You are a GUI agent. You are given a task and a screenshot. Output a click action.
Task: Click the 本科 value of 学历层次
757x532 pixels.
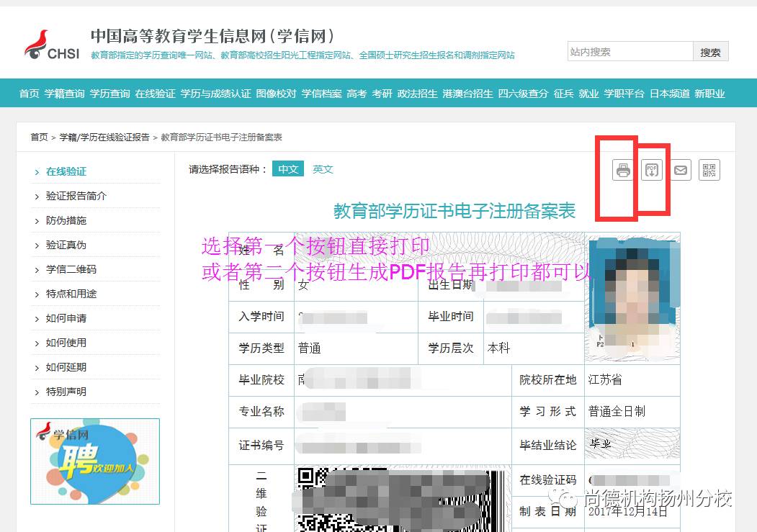click(498, 348)
